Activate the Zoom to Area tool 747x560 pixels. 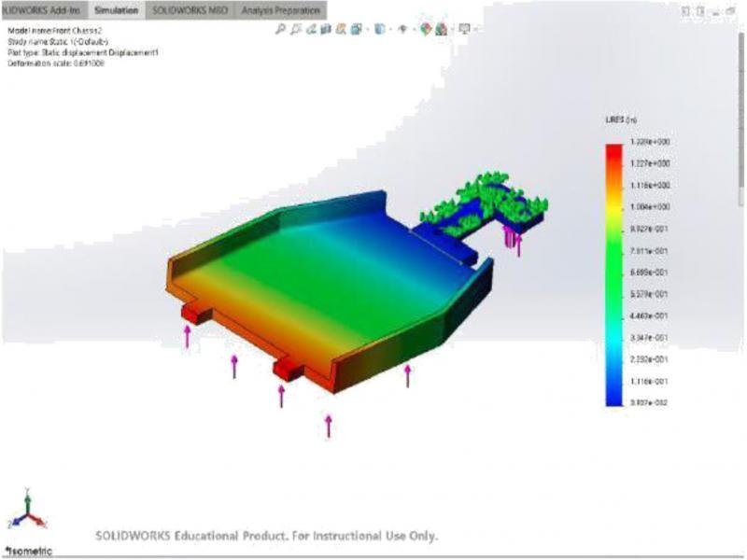[295, 30]
